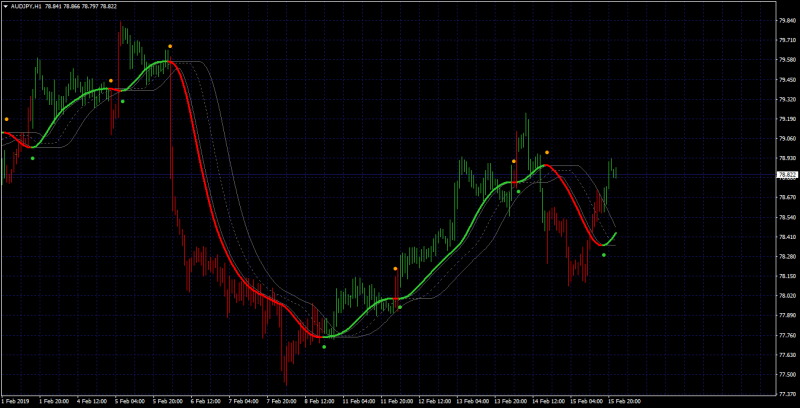Click the 77.370 price axis label

[x=786, y=395]
